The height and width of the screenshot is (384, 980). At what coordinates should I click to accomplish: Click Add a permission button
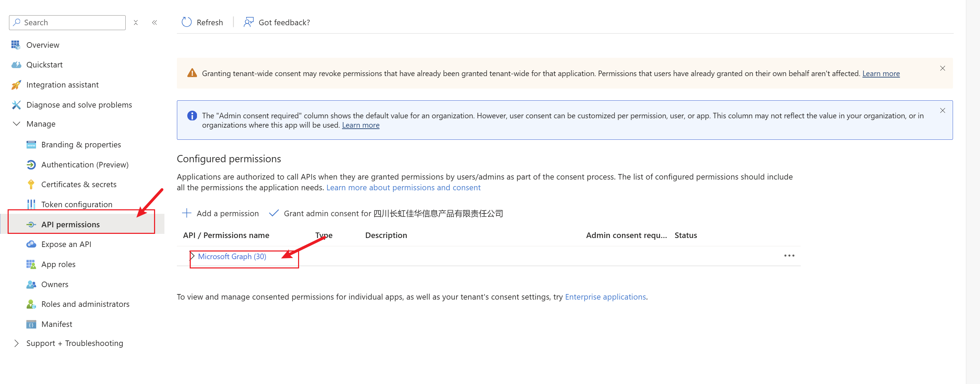[x=221, y=213]
